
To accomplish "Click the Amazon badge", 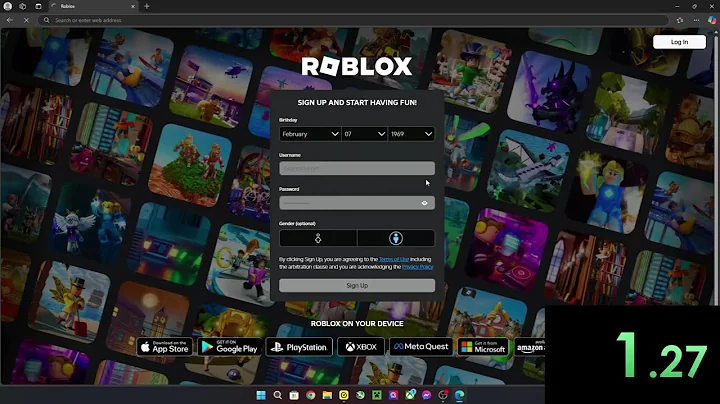I will (530, 347).
